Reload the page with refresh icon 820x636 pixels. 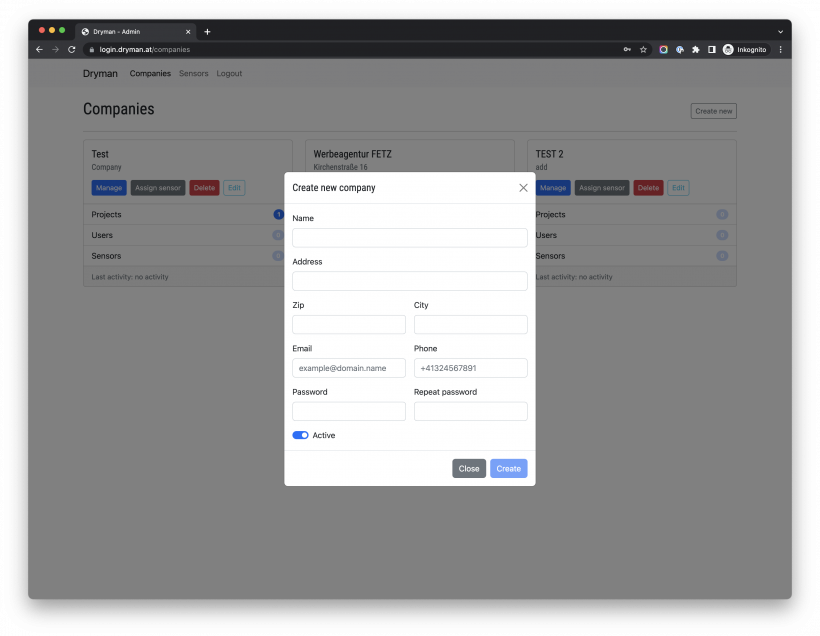point(71,49)
